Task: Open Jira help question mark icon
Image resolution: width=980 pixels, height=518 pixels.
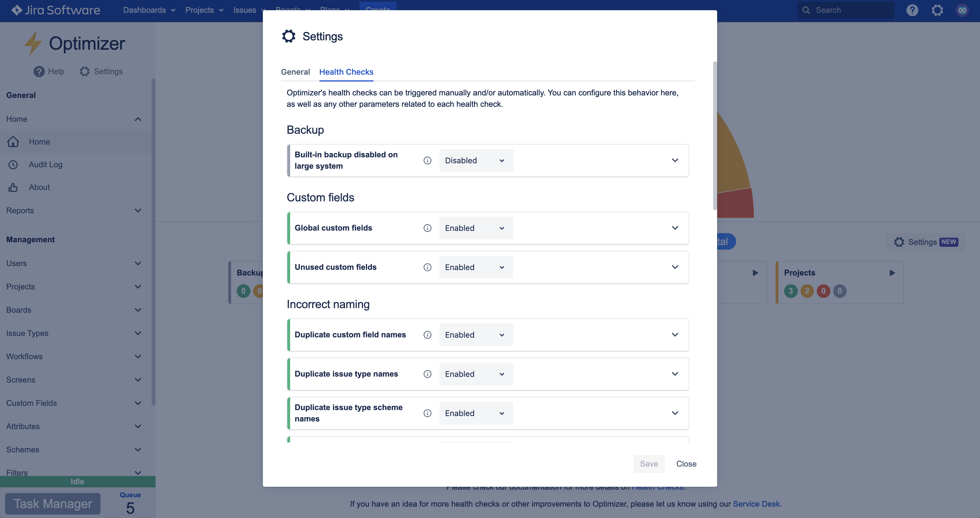Action: tap(912, 10)
